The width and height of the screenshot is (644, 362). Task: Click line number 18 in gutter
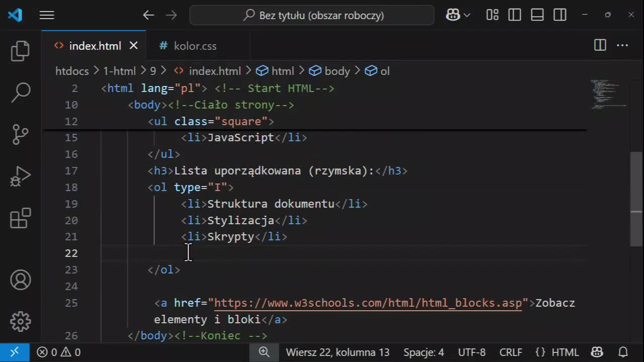click(x=71, y=188)
